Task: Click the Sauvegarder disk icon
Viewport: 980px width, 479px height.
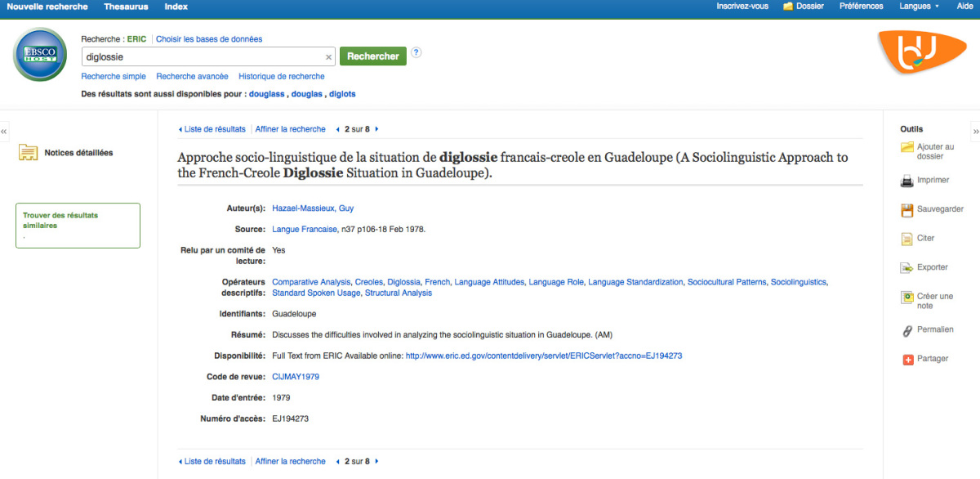Action: pyautogui.click(x=906, y=210)
